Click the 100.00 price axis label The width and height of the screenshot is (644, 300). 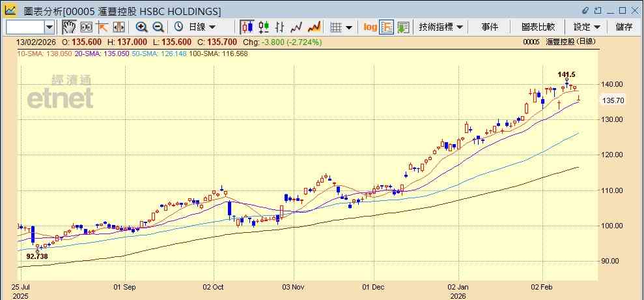(613, 226)
